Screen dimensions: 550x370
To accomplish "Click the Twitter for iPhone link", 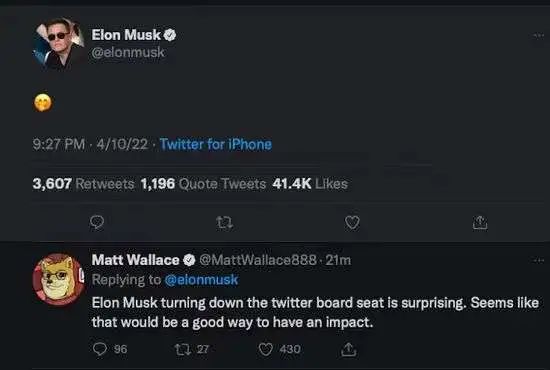I will click(216, 144).
